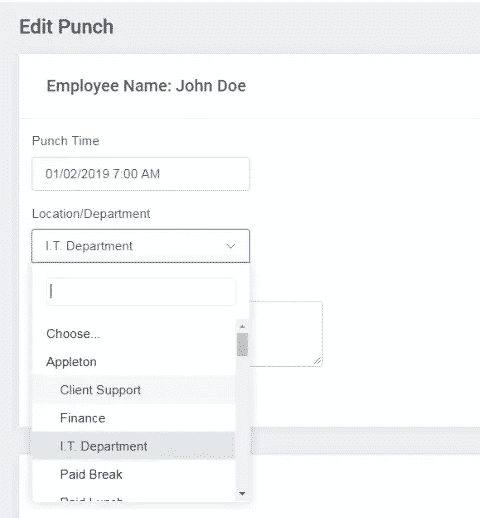Select the partially visible Paid Lunch option
Image resolution: width=480 pixels, height=518 pixels.
click(x=134, y=498)
